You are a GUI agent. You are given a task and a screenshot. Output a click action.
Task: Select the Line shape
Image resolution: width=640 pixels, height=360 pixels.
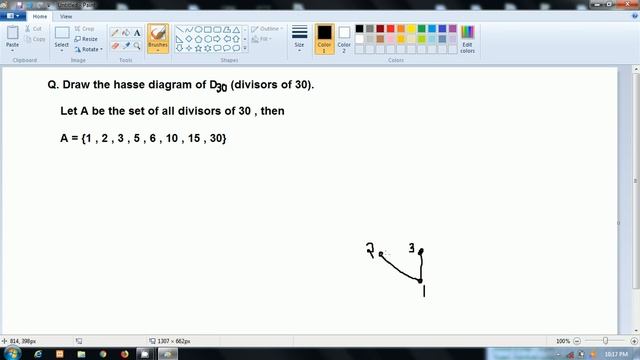click(x=180, y=29)
